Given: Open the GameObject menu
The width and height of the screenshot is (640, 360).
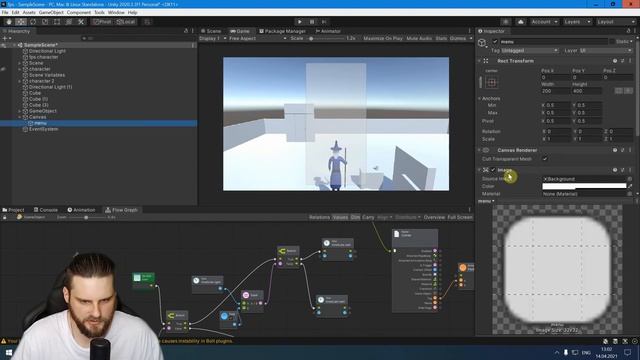Looking at the screenshot, I should tap(51, 13).
